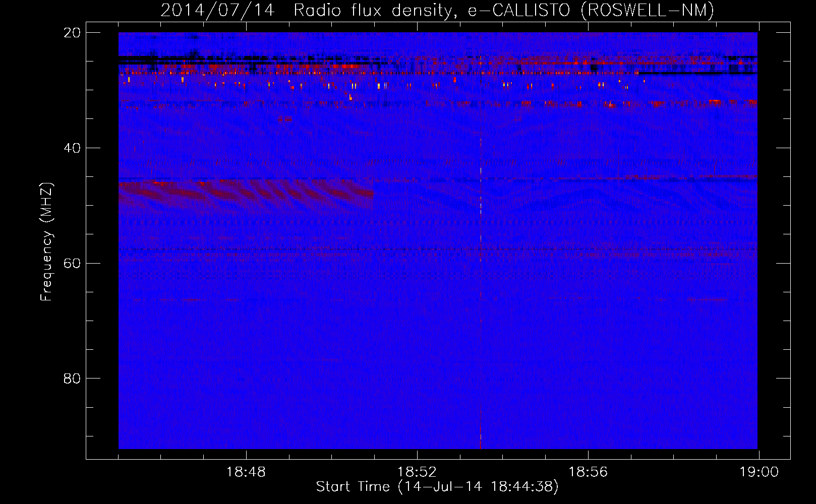Click the 60 frequency tick label

72,263
